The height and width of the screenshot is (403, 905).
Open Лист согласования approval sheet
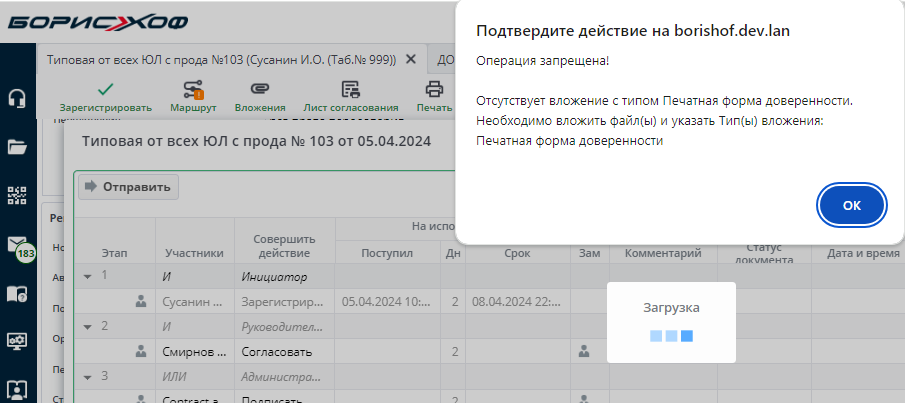click(350, 90)
